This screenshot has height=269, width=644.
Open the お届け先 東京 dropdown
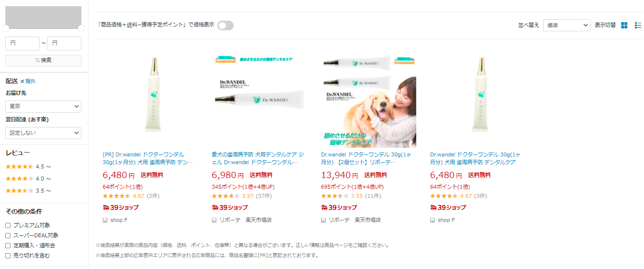pyautogui.click(x=43, y=106)
